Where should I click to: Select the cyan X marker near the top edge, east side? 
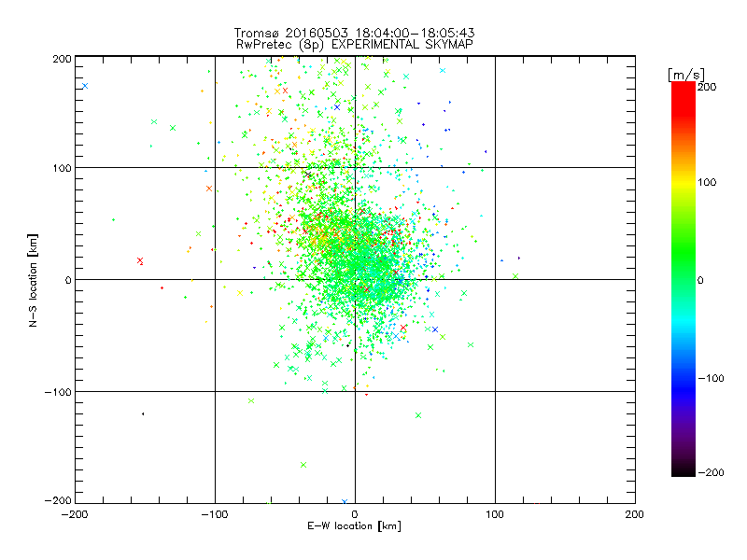443,71
